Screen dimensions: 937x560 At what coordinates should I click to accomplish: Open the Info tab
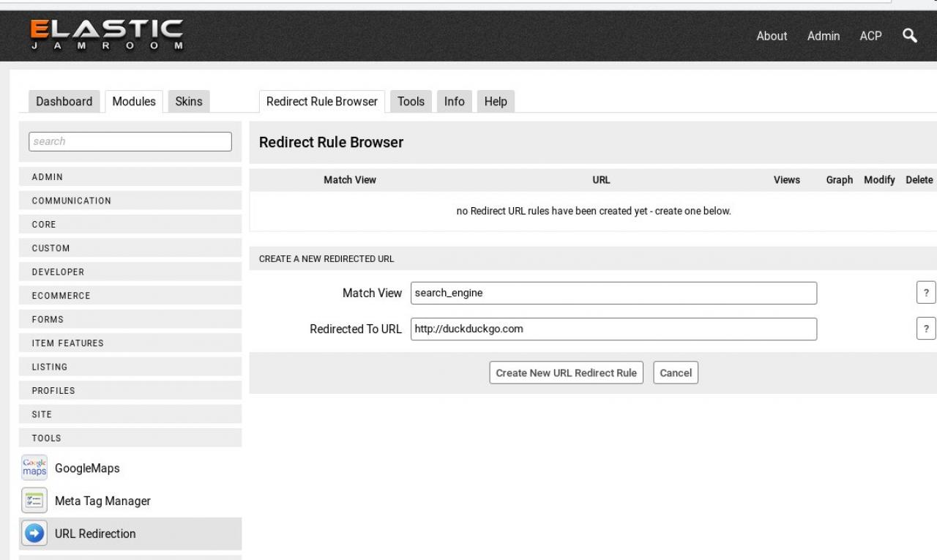[454, 102]
